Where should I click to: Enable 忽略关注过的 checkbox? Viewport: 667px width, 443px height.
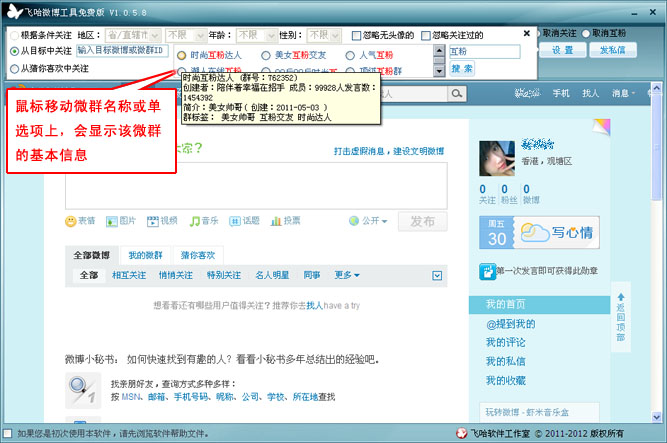click(425, 36)
